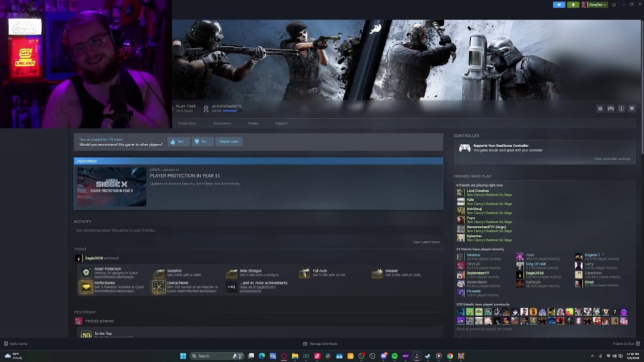Open View Latest News link

[x=426, y=242]
